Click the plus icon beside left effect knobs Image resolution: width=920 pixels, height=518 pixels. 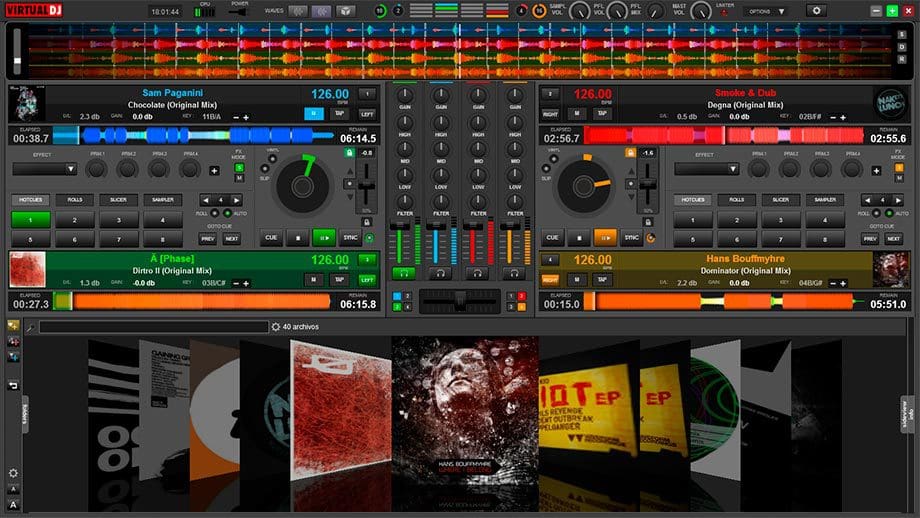click(214, 170)
